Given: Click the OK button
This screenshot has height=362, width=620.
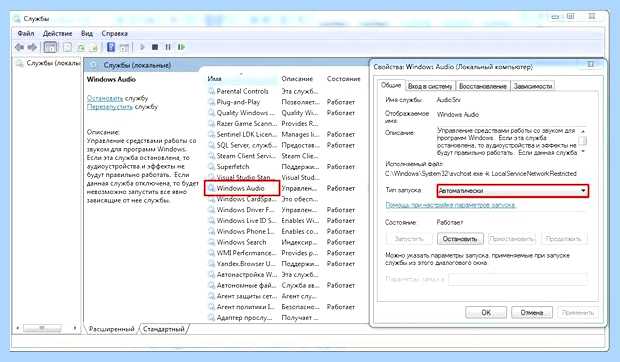Looking at the screenshot, I should pyautogui.click(x=486, y=313).
